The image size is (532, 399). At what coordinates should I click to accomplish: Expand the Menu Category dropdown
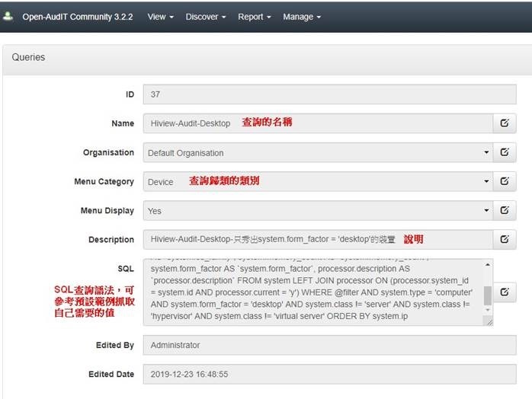(486, 181)
